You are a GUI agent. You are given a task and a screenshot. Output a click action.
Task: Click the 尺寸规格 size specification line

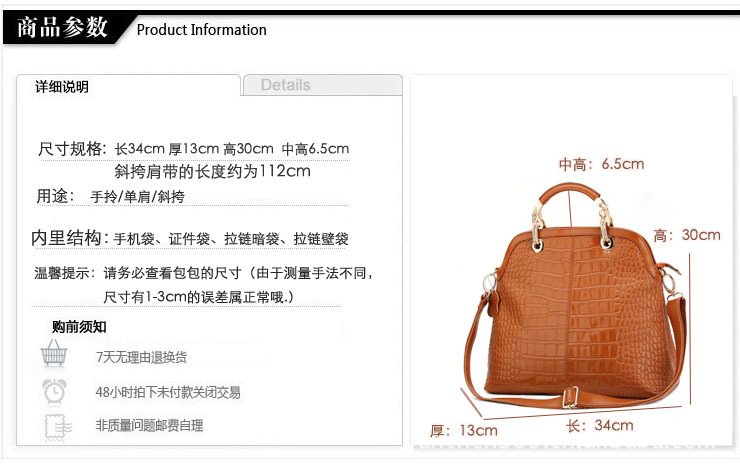click(x=193, y=149)
